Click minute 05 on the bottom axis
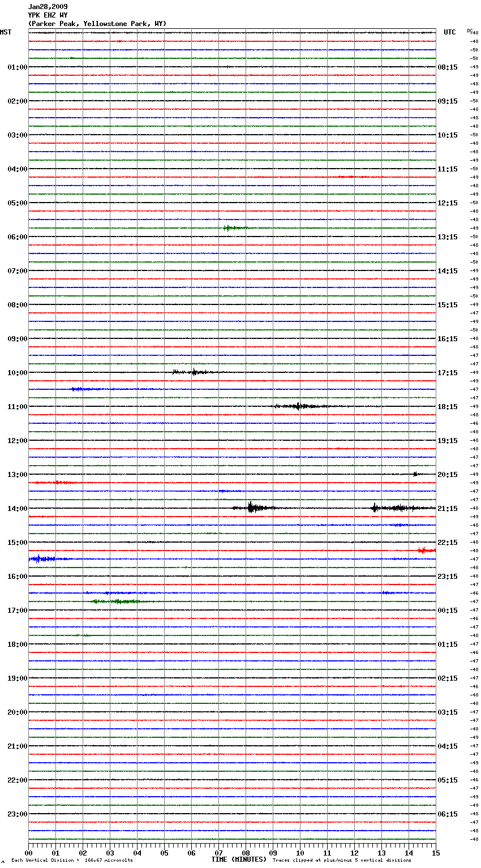 pos(164,853)
